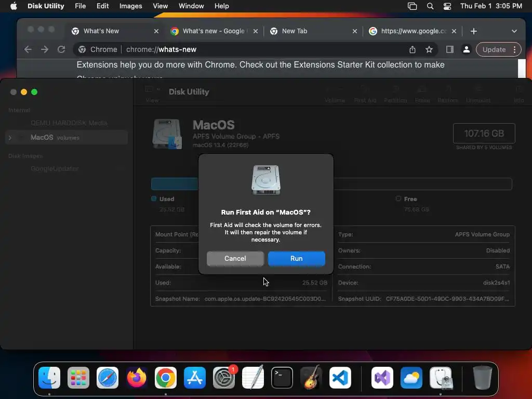Click the Chrome address bar URL
Screen dimensions: 532x399
(x=161, y=49)
